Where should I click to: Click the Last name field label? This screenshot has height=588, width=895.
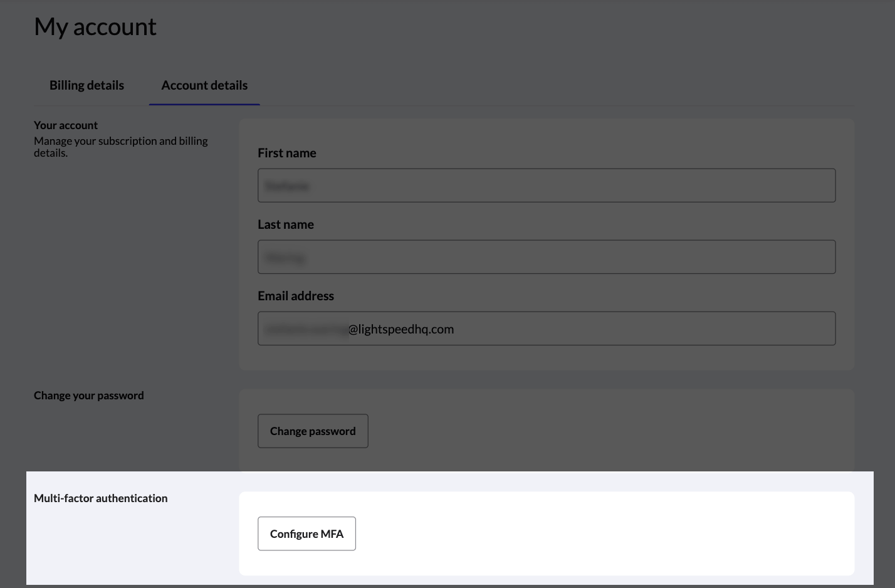pyautogui.click(x=285, y=224)
